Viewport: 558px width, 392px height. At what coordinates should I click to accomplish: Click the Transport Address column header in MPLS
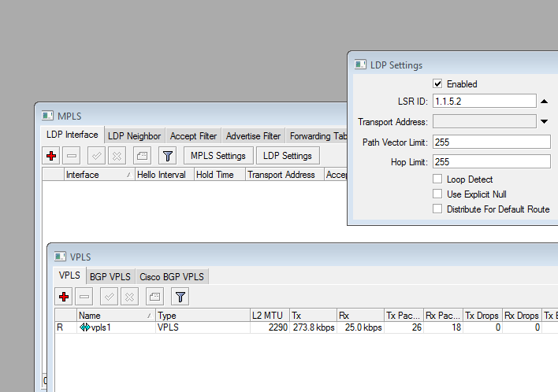pyautogui.click(x=285, y=175)
